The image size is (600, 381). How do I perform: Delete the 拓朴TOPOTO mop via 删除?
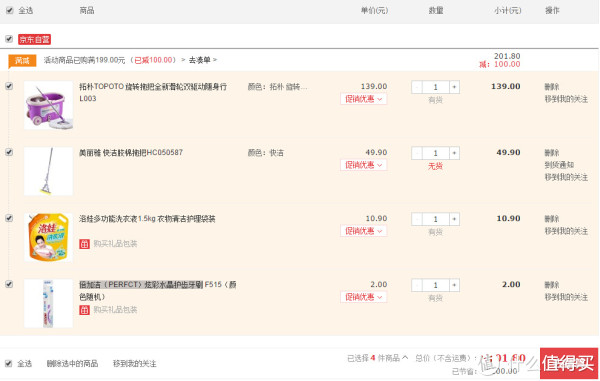[x=552, y=87]
